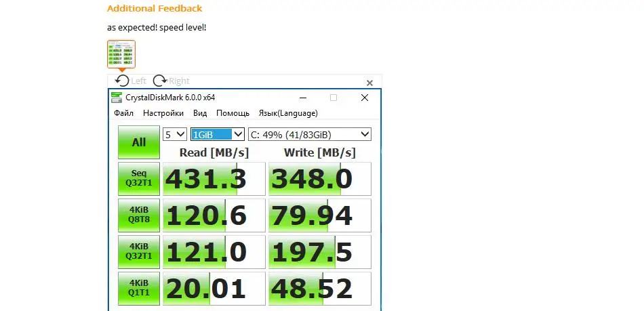Minimize the CrystalDiskMark window
Image resolution: width=644 pixels, height=311 pixels.
[303, 98]
